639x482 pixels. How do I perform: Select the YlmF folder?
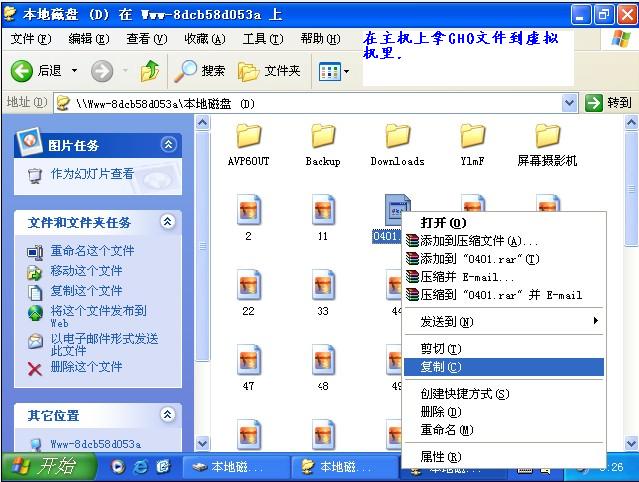[x=472, y=137]
